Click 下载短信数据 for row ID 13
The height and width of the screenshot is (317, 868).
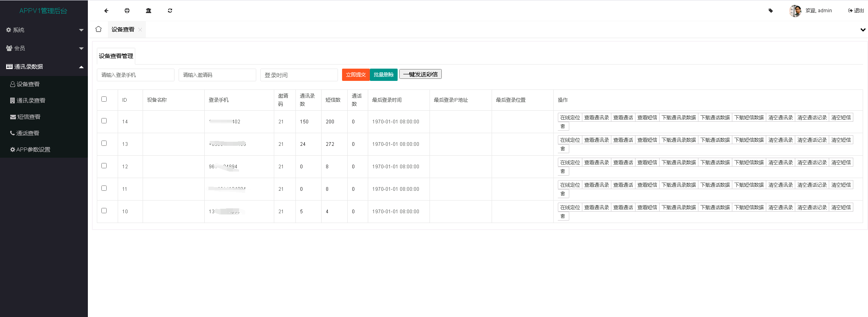pyautogui.click(x=749, y=140)
